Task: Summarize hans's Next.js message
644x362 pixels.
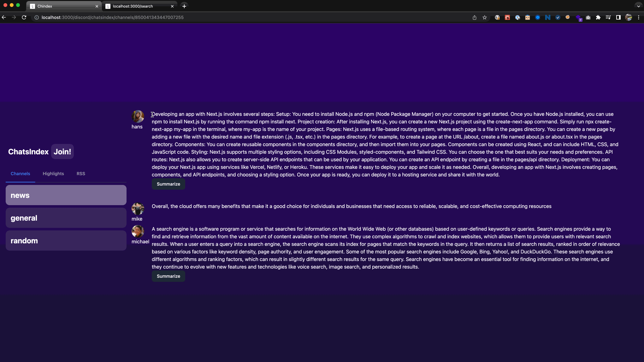Action: pos(168,184)
